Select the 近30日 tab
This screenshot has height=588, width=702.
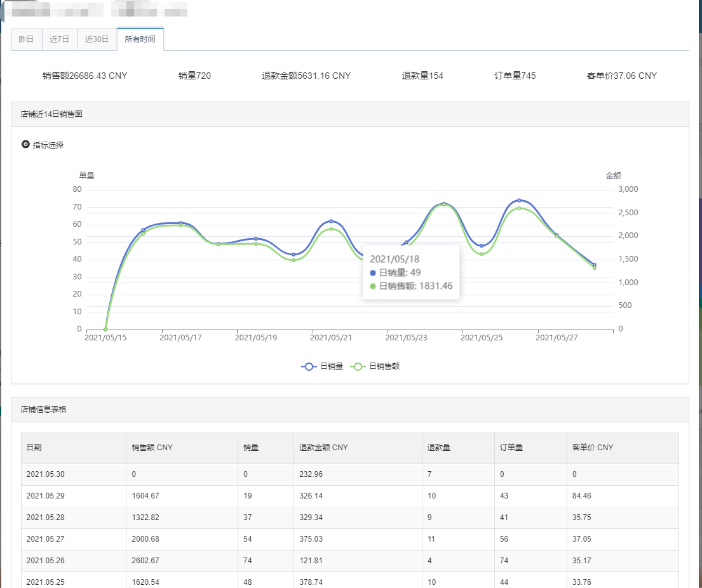97,39
